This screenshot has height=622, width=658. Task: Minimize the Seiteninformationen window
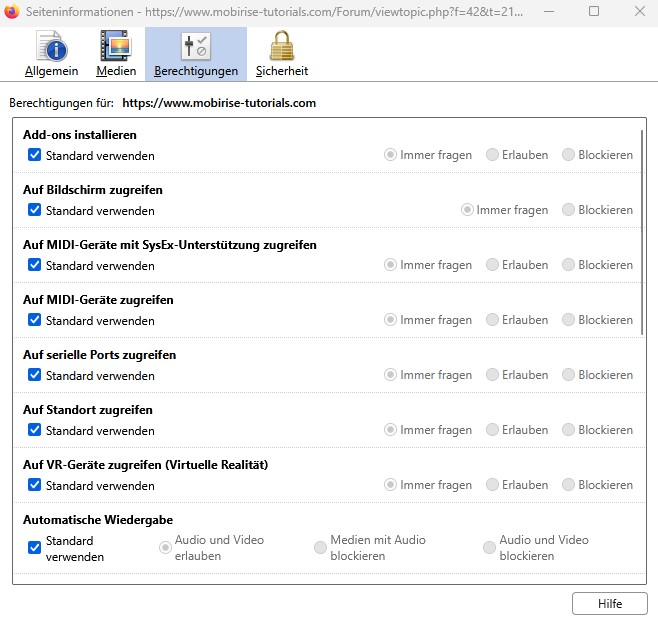pos(548,11)
